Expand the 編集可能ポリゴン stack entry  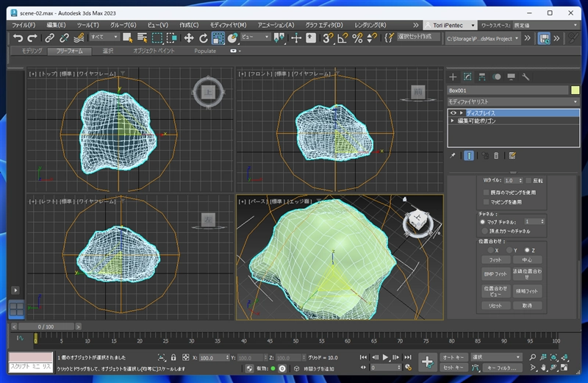click(452, 121)
